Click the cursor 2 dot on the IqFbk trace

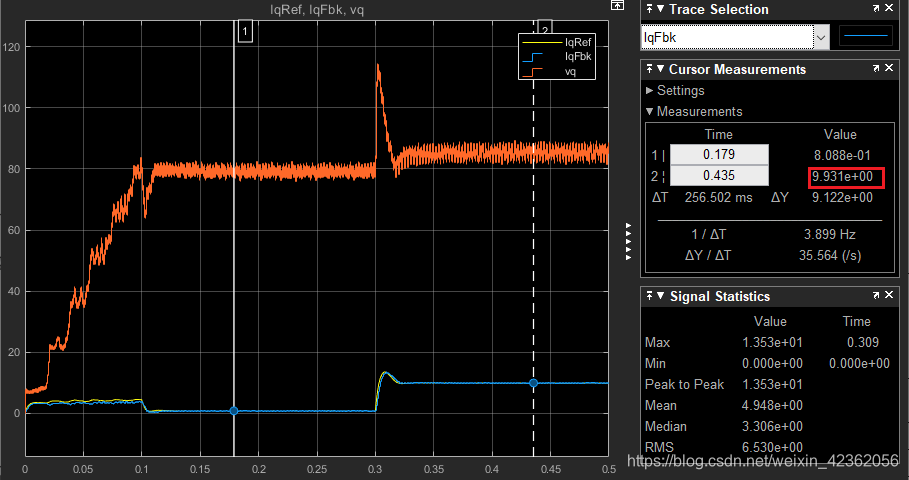[533, 383]
